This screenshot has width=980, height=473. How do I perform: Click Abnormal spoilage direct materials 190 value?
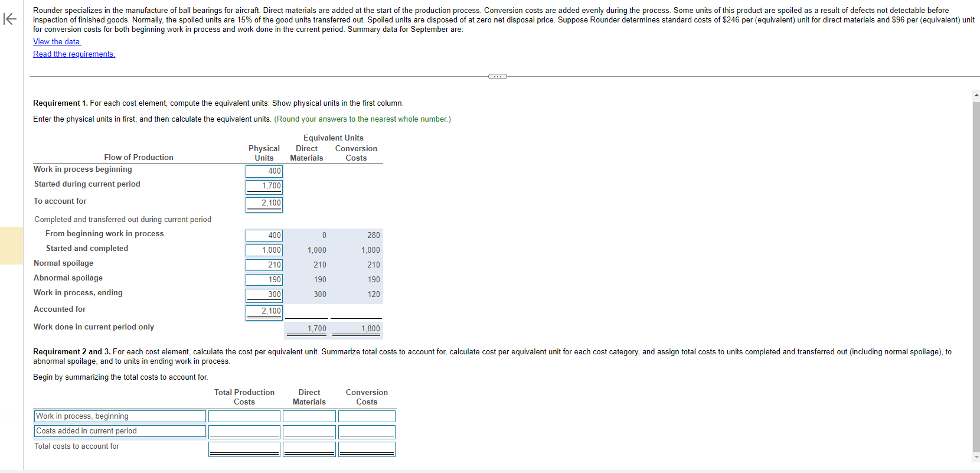click(x=320, y=279)
